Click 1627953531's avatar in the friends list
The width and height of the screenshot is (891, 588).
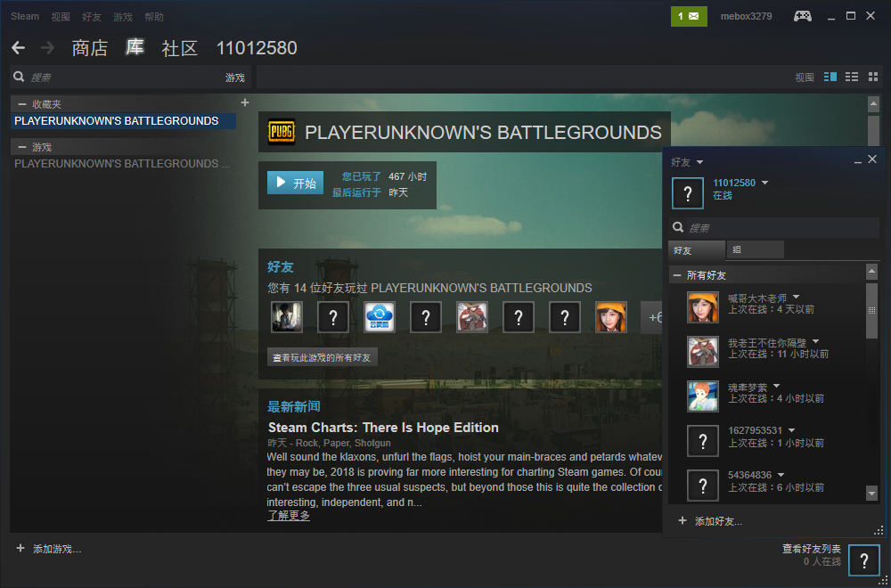[702, 441]
